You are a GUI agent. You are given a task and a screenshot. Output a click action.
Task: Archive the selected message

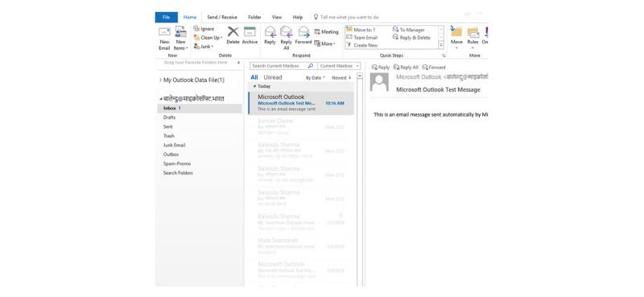coord(250,35)
